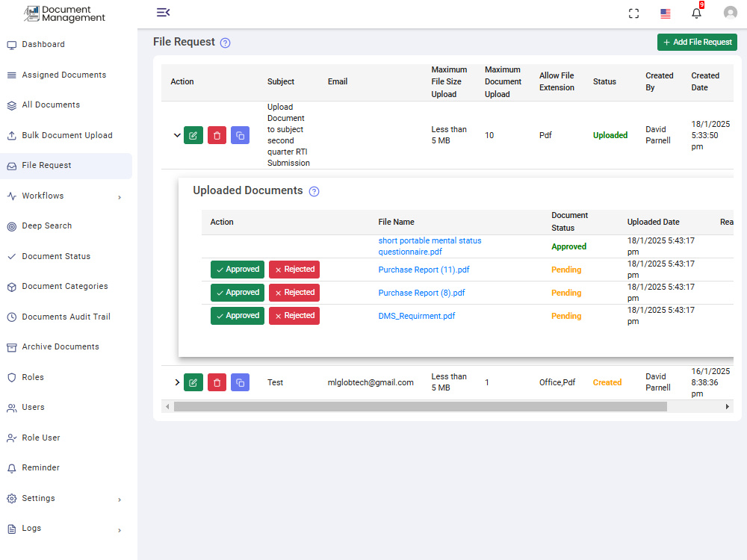Click Office,Pdf extension cell
The height and width of the screenshot is (560, 747).
(x=557, y=382)
